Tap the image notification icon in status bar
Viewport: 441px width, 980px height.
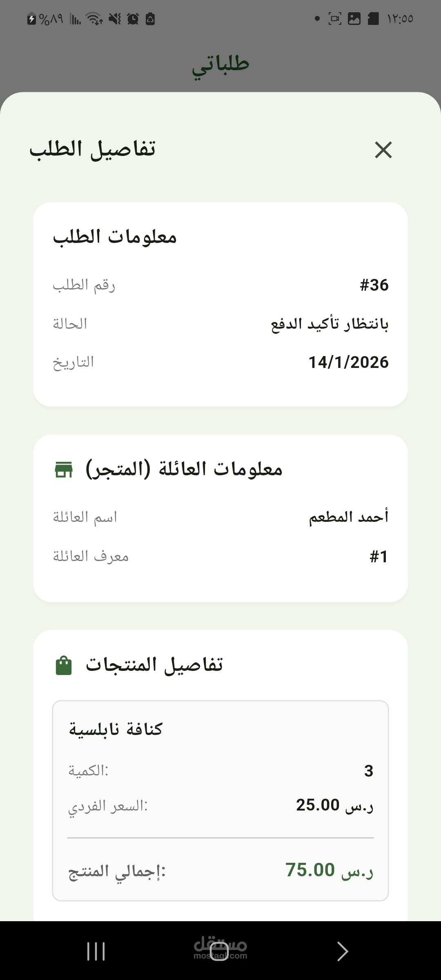pos(354,19)
